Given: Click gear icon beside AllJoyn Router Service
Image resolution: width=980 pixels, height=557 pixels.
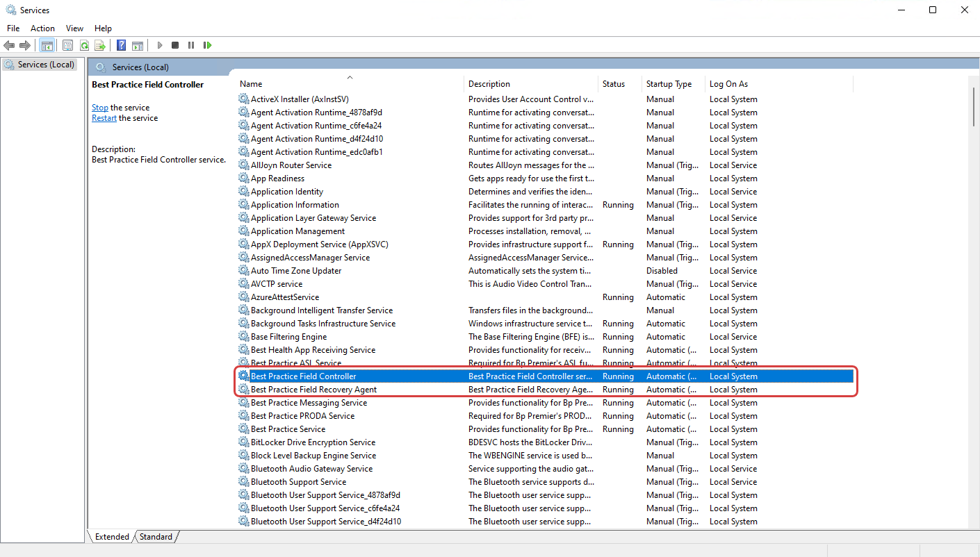Looking at the screenshot, I should point(243,165).
